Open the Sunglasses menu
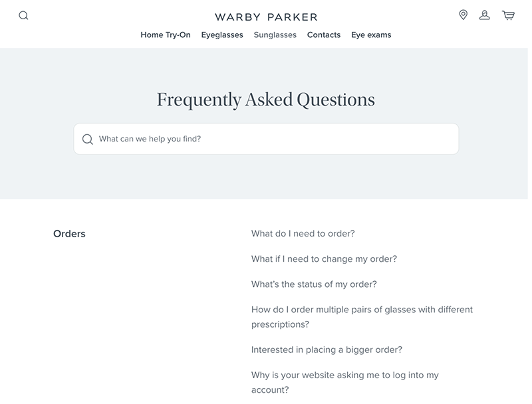Screen dimensions: 532x404 click(275, 35)
